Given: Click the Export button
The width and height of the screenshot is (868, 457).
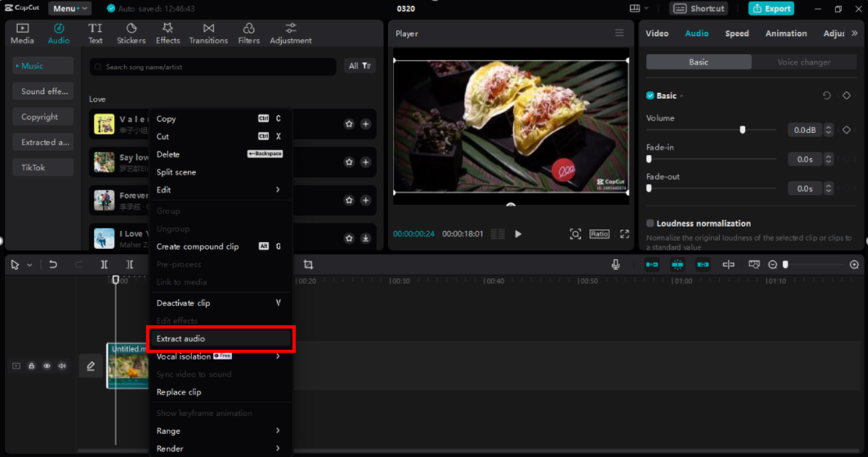Looking at the screenshot, I should [x=771, y=9].
